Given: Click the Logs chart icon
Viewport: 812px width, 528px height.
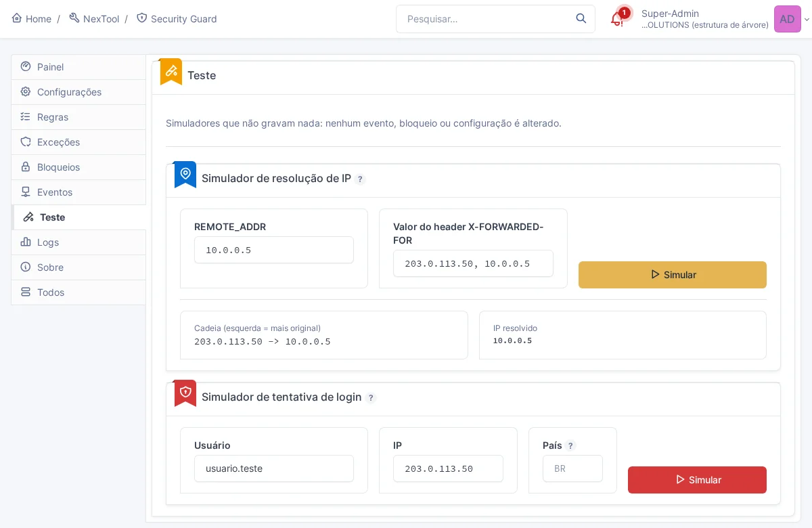Looking at the screenshot, I should (26, 242).
